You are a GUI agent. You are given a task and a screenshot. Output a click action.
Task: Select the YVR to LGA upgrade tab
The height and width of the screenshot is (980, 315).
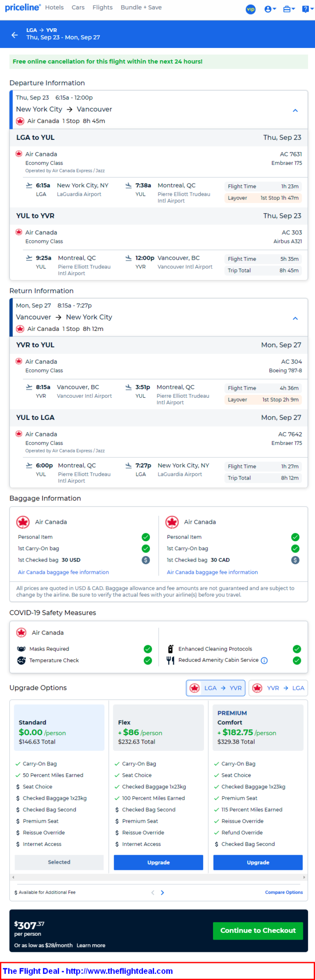pos(278,688)
